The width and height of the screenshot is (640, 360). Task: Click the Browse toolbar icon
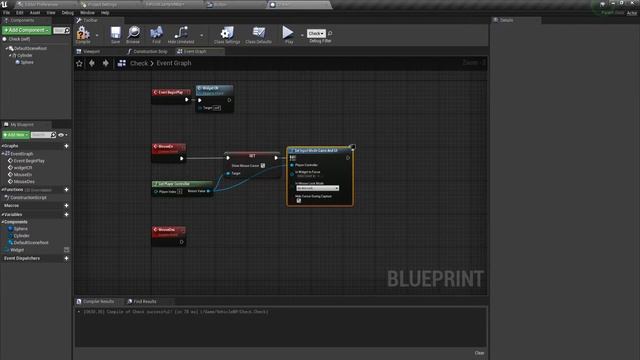(x=133, y=34)
